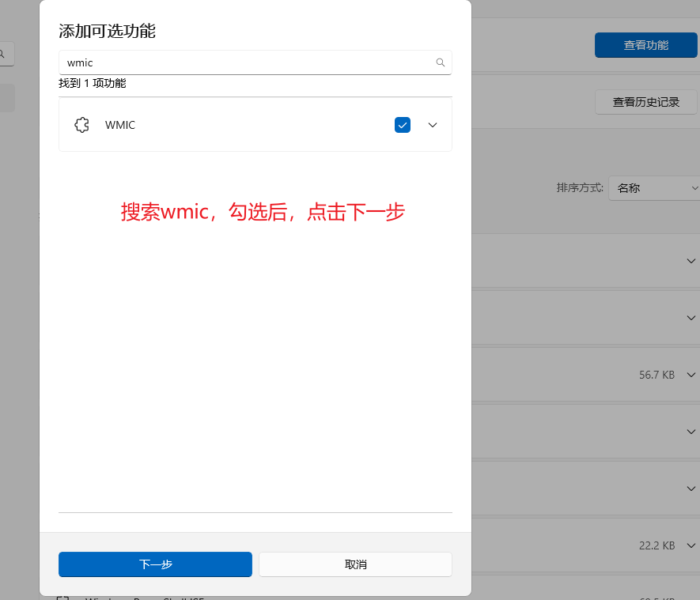Click the 查看功能 button at top right
The height and width of the screenshot is (600, 700).
pyautogui.click(x=645, y=45)
